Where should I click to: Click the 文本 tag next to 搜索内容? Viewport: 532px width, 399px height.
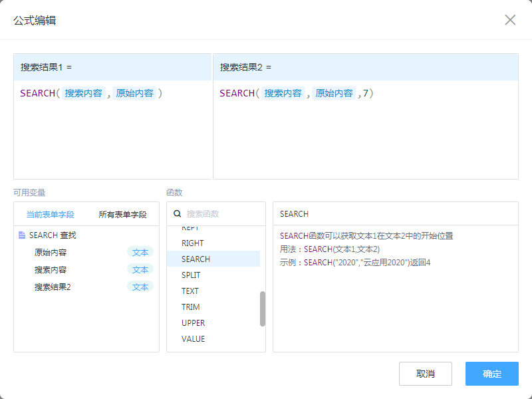140,269
